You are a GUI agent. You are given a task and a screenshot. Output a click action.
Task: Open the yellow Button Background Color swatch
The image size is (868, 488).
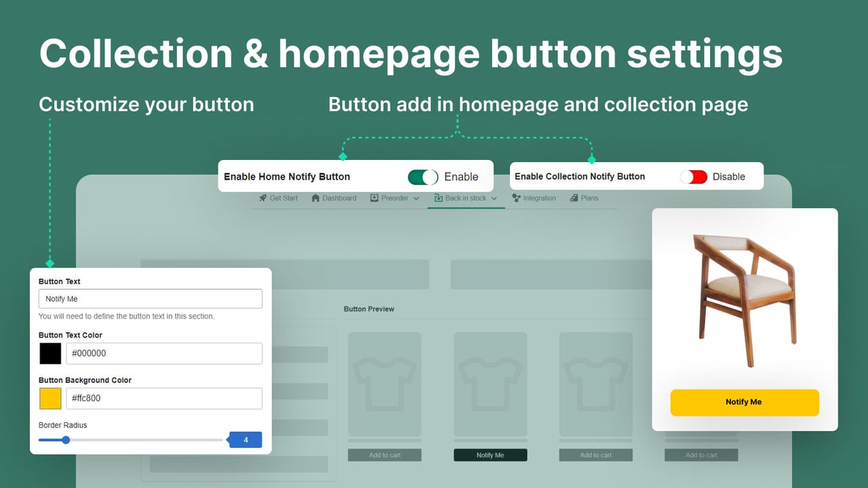click(x=50, y=399)
